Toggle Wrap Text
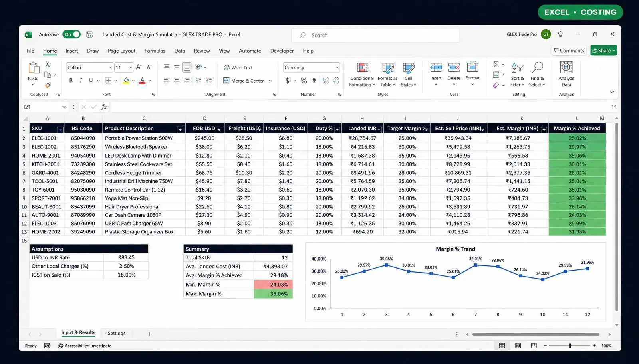Screen dimensions: 639x364 [x=238, y=67]
